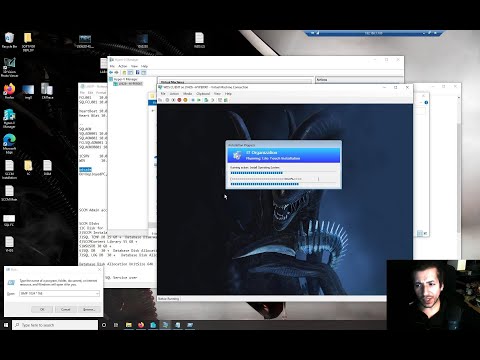480x360 pixels.
Task: Click OK in the Run dialog
Action: pos(42,309)
